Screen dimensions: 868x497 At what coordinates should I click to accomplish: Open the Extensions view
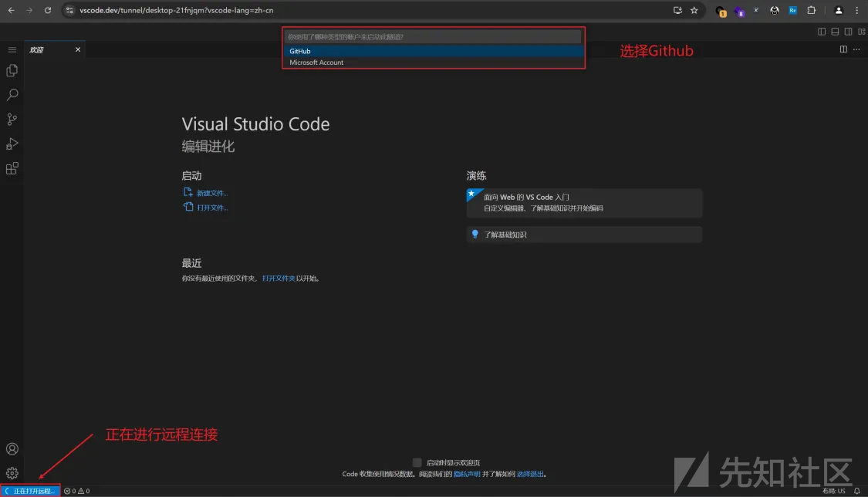pos(12,168)
